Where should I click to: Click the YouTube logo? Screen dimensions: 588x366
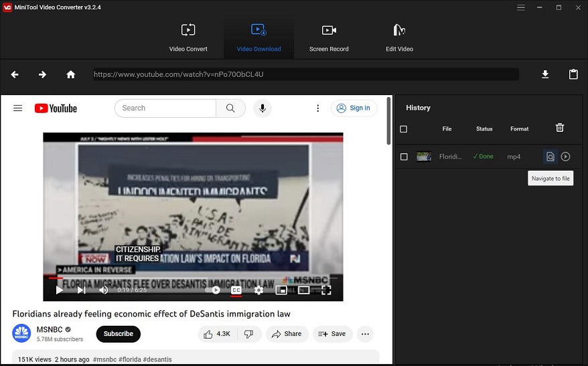click(56, 108)
